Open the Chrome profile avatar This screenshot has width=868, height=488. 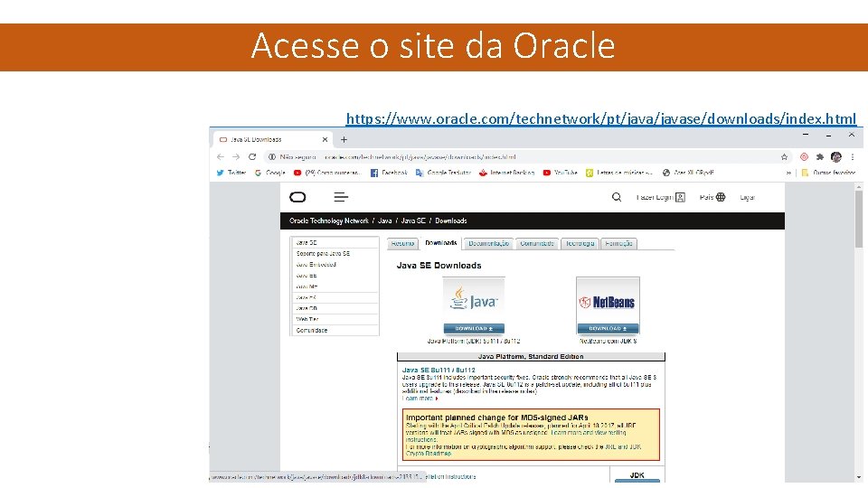836,157
